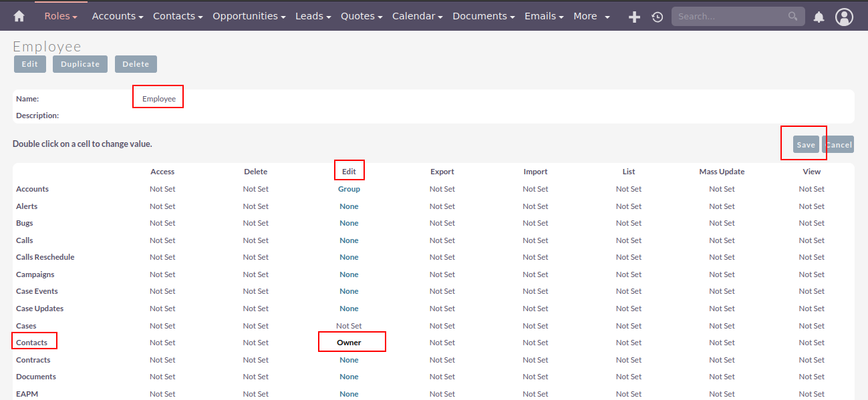The width and height of the screenshot is (868, 400).
Task: Open the Quotes dropdown
Action: pyautogui.click(x=361, y=16)
